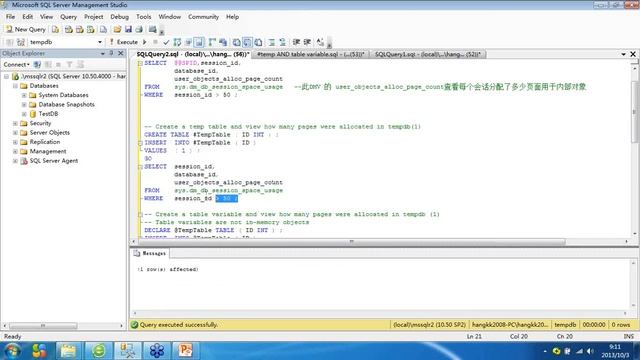Increase the indent

pyautogui.click(x=307, y=42)
